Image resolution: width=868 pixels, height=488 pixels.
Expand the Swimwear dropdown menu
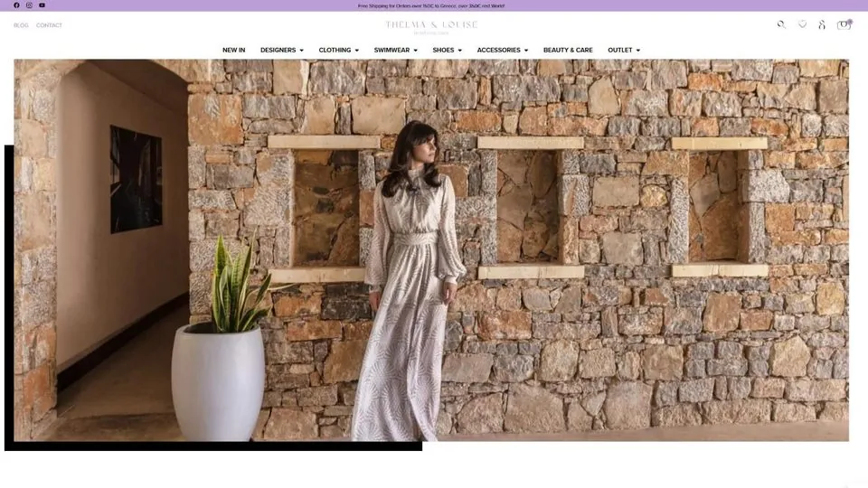point(396,50)
